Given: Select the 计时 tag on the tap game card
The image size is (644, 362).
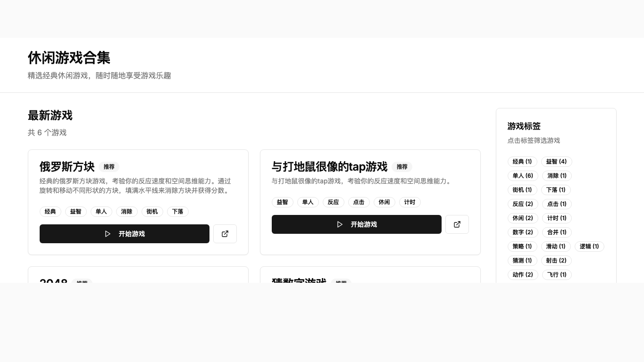Looking at the screenshot, I should (x=410, y=202).
